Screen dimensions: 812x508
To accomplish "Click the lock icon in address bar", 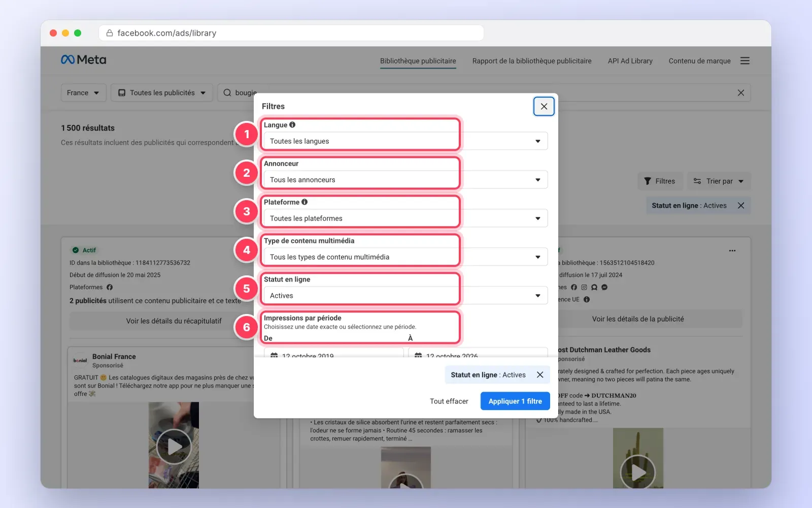I will (109, 33).
